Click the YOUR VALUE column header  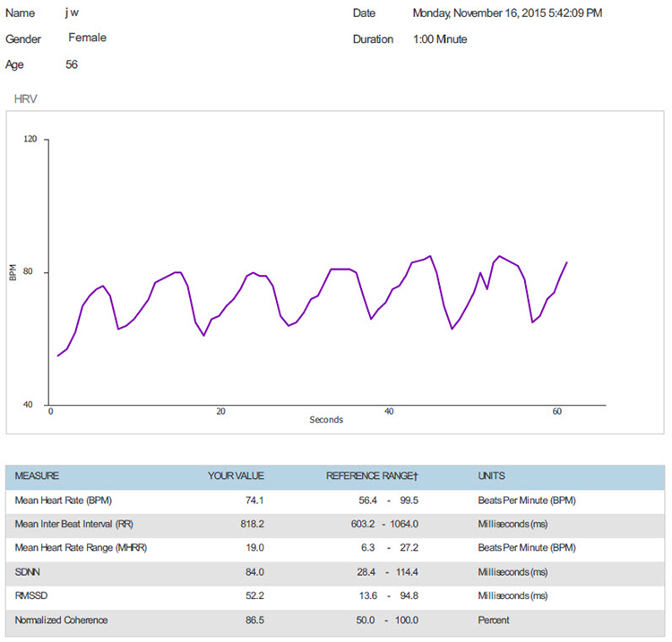click(x=236, y=475)
